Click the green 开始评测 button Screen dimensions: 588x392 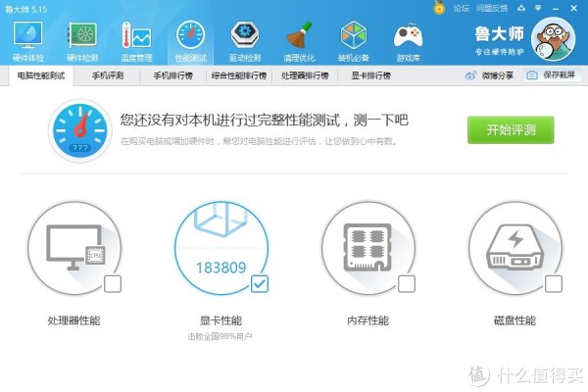(x=511, y=129)
